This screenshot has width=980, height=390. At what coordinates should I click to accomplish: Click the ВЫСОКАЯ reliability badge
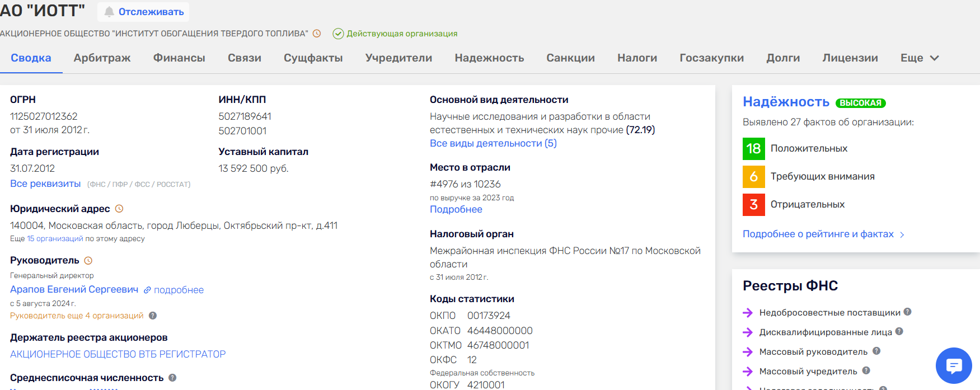click(x=861, y=103)
